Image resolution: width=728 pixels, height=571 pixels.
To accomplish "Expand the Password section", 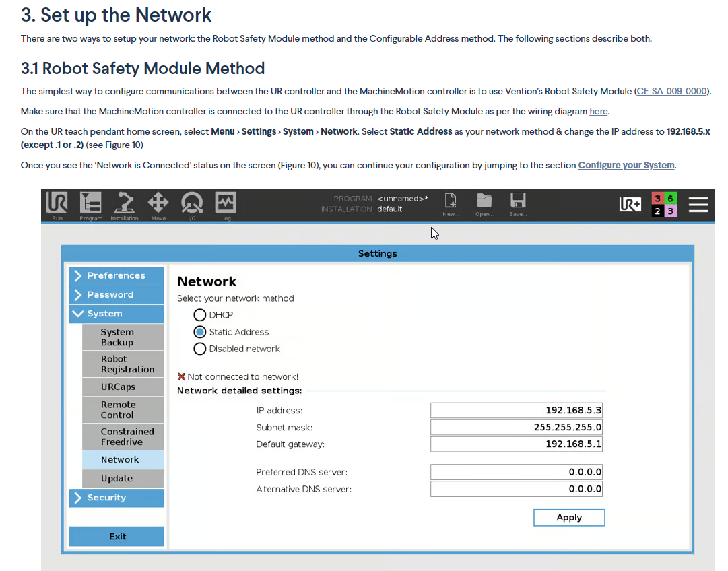I will point(117,295).
